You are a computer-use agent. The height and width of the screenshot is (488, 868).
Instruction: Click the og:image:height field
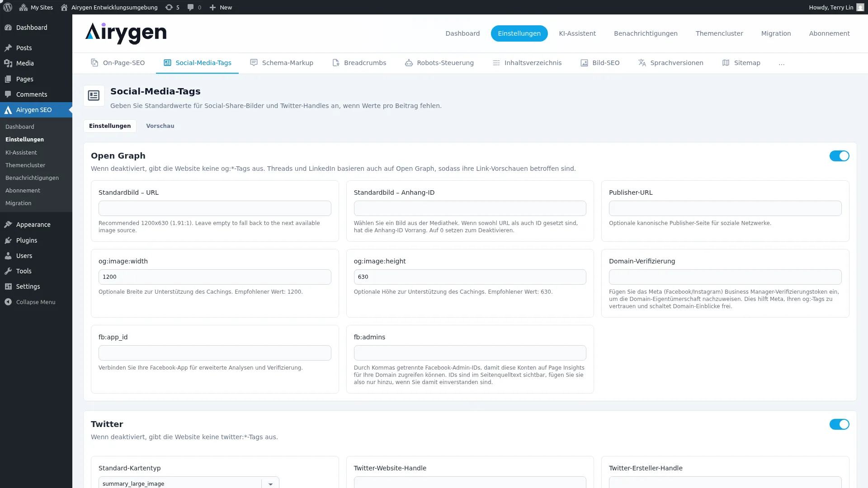[470, 277]
